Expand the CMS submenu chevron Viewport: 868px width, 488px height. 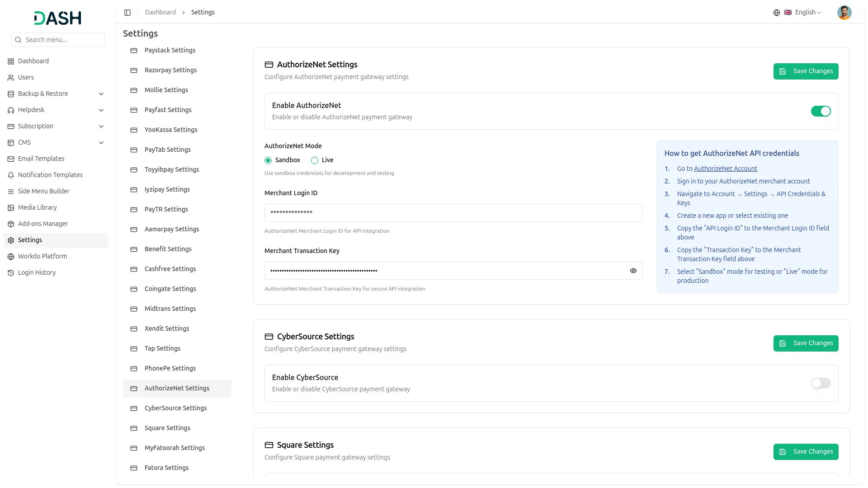pyautogui.click(x=101, y=143)
